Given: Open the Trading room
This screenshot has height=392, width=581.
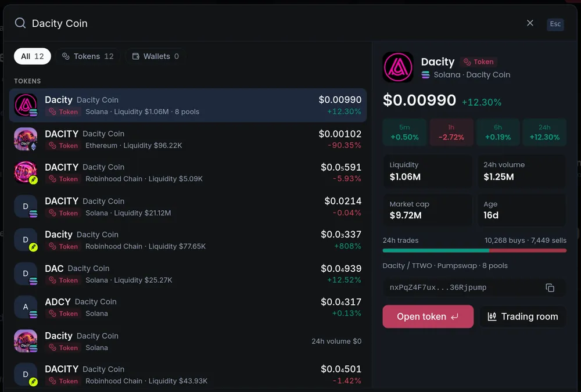Looking at the screenshot, I should [x=523, y=317].
